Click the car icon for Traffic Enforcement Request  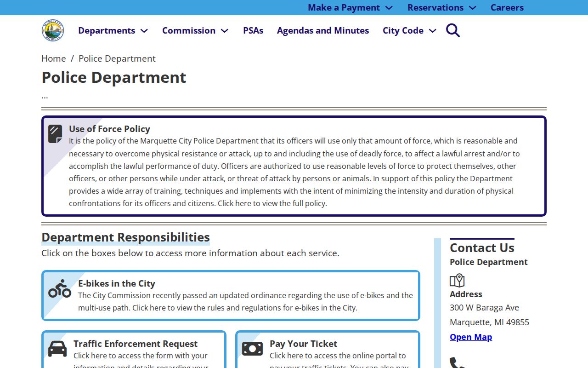coord(57,349)
